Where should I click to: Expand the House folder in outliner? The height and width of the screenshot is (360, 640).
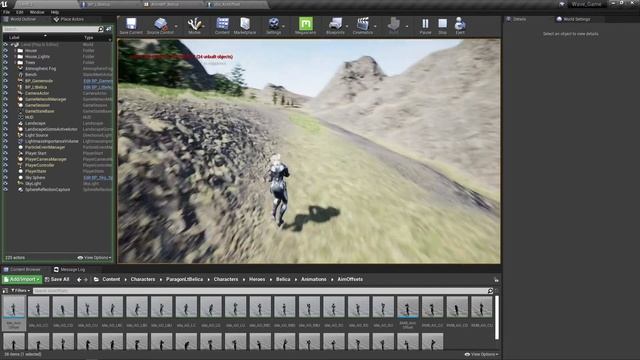(15, 51)
